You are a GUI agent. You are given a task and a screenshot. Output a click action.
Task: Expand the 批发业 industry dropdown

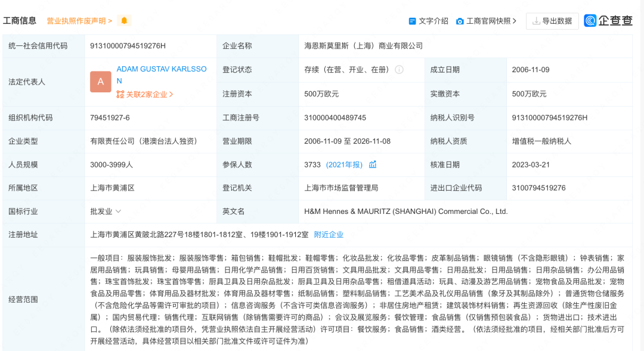106,212
